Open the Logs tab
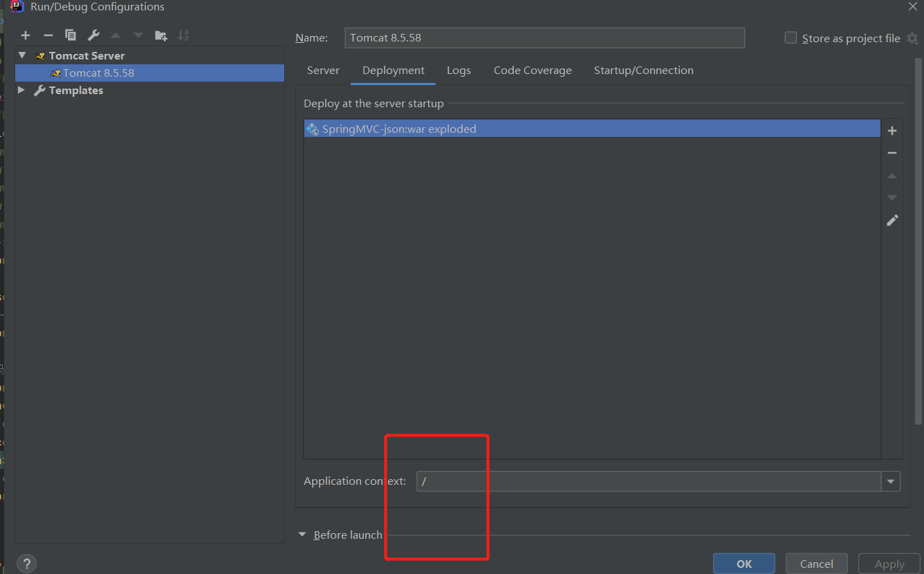 click(x=459, y=71)
